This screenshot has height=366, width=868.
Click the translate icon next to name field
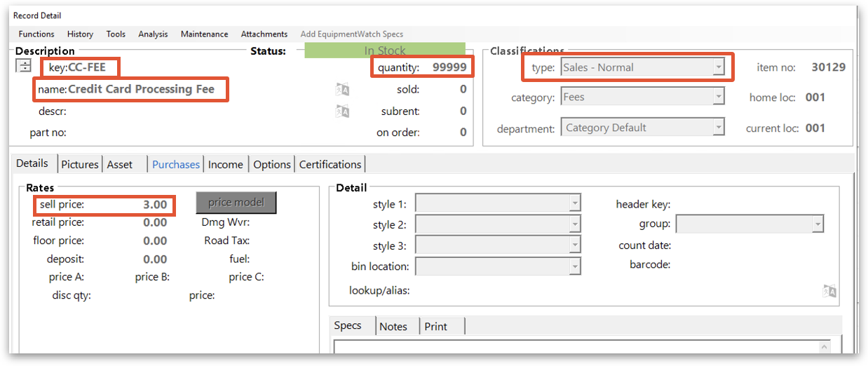(342, 89)
